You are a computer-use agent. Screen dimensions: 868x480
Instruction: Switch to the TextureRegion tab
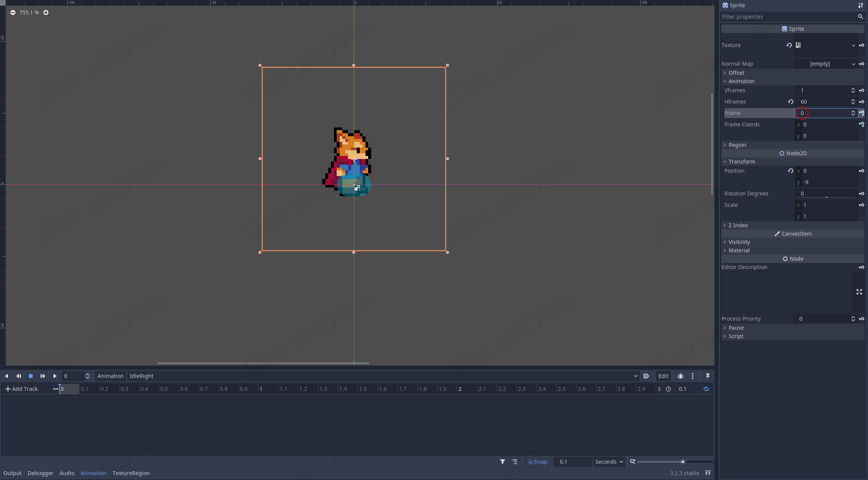click(x=131, y=473)
